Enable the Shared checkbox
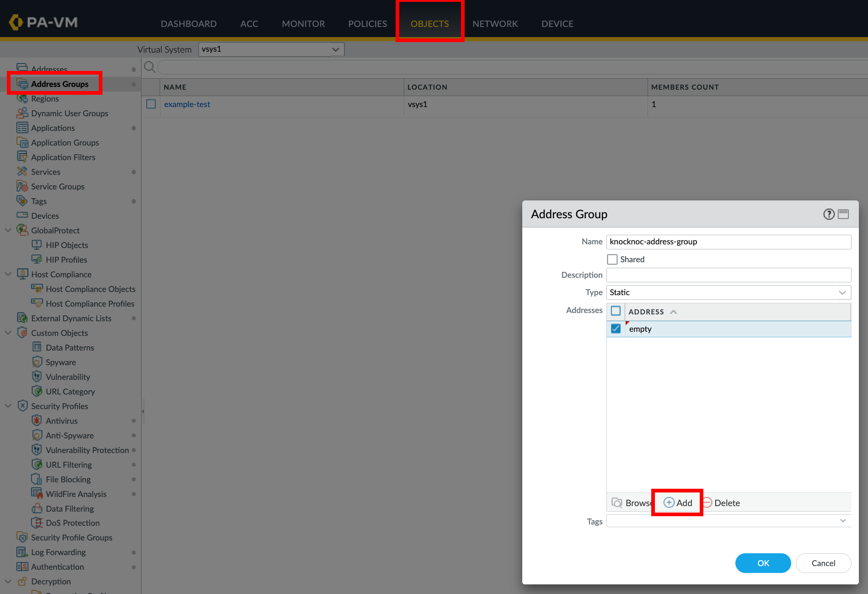The image size is (868, 594). coord(612,259)
